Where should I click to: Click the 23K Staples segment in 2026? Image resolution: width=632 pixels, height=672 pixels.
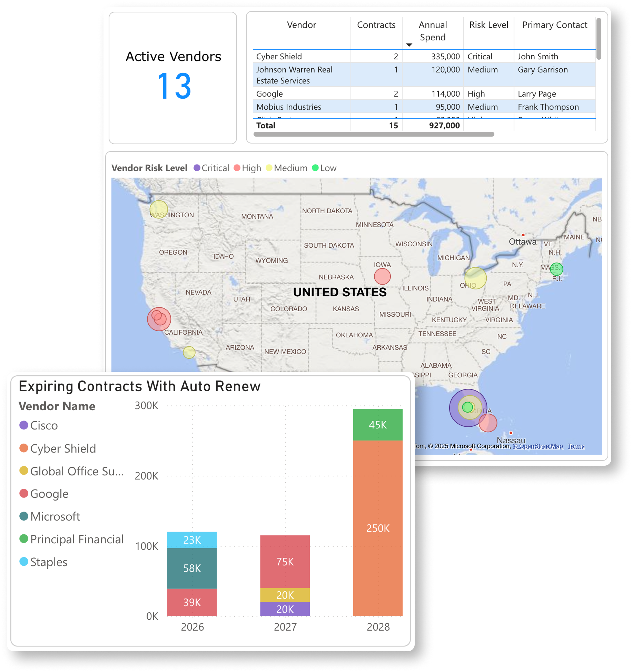pos(192,540)
